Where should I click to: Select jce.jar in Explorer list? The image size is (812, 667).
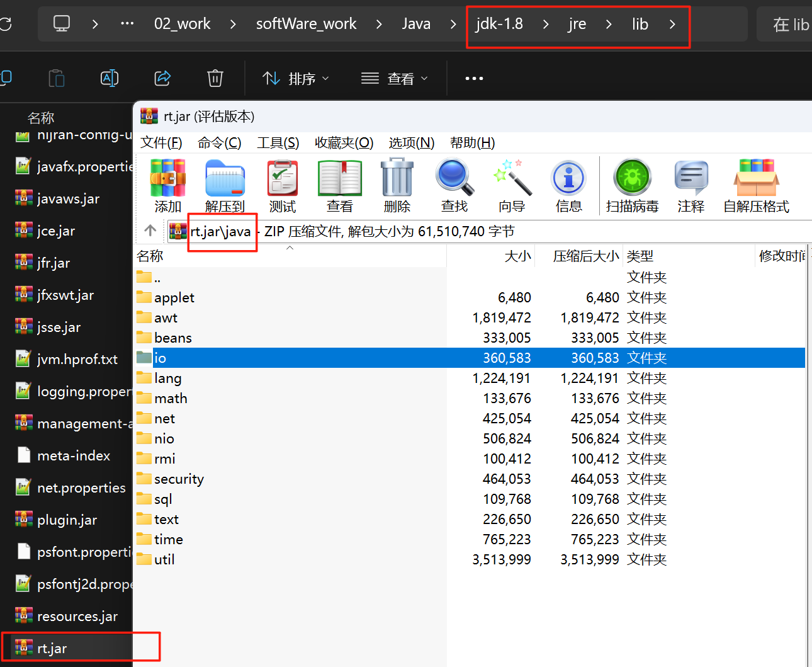pos(55,231)
